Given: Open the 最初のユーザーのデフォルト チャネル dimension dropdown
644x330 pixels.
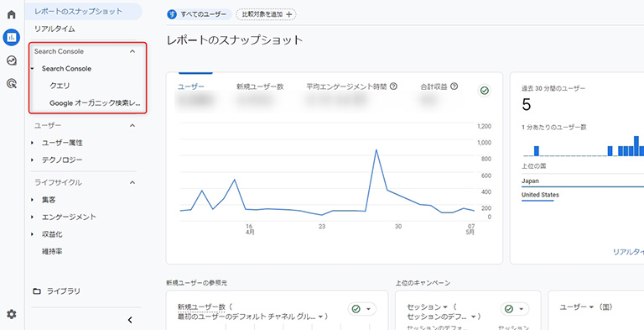Looking at the screenshot, I should coord(320,317).
